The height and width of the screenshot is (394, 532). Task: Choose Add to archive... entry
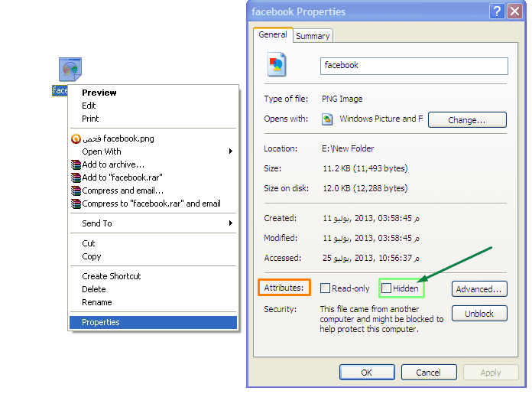pyautogui.click(x=153, y=164)
